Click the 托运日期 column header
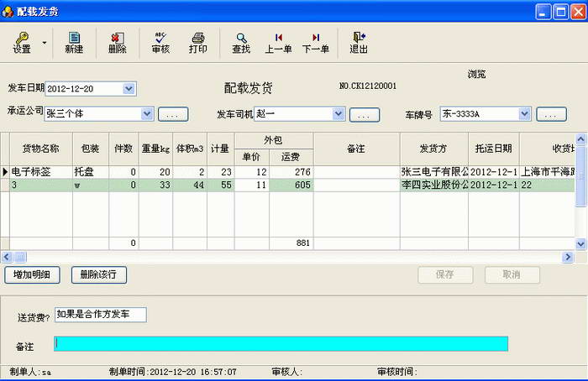 tap(494, 149)
